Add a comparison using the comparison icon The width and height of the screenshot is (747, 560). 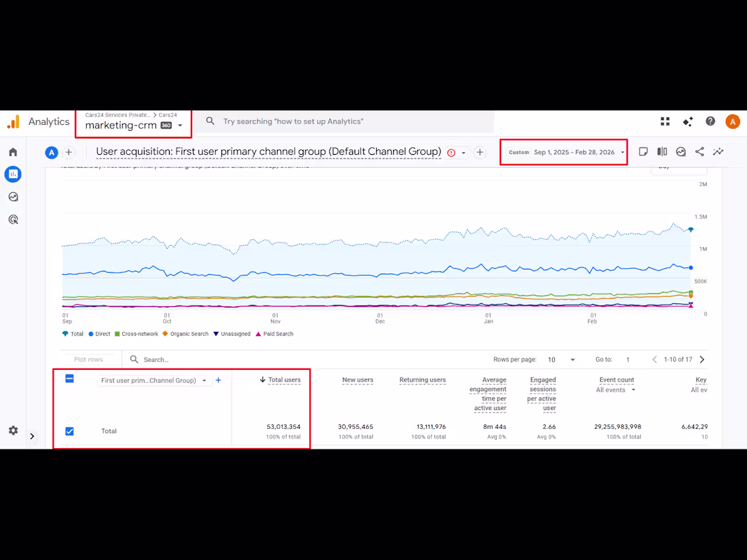pyautogui.click(x=662, y=151)
